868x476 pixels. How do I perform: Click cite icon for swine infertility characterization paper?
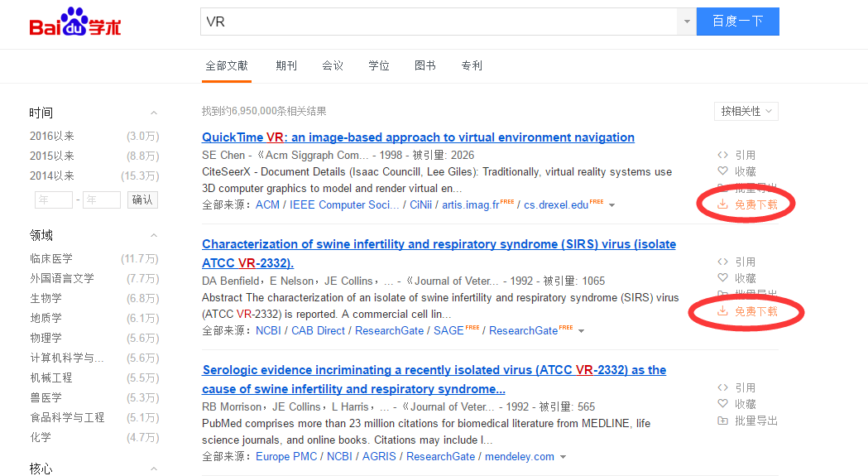tap(722, 262)
